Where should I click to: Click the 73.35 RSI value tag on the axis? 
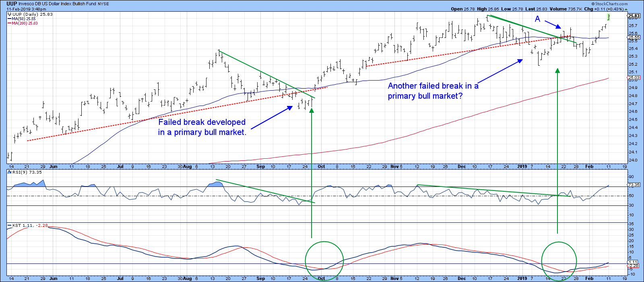coord(634,185)
